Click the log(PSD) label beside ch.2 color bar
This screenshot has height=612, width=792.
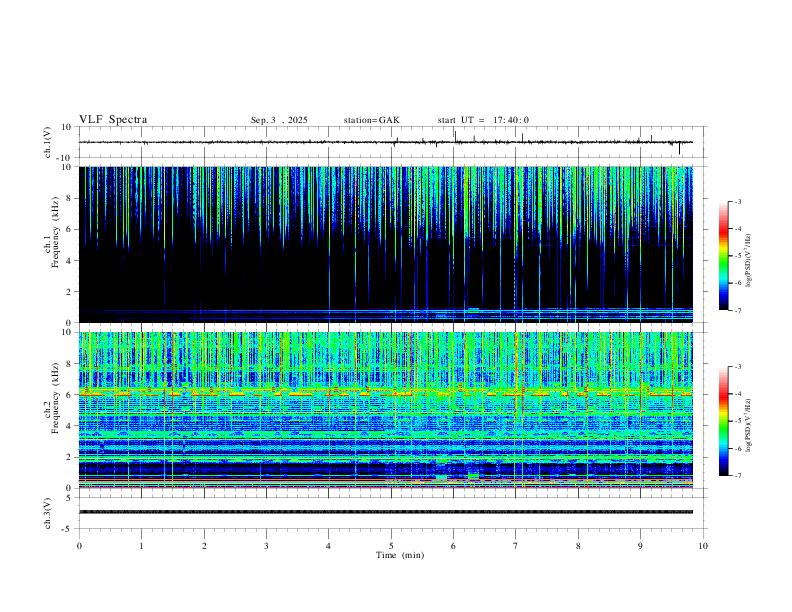point(748,425)
